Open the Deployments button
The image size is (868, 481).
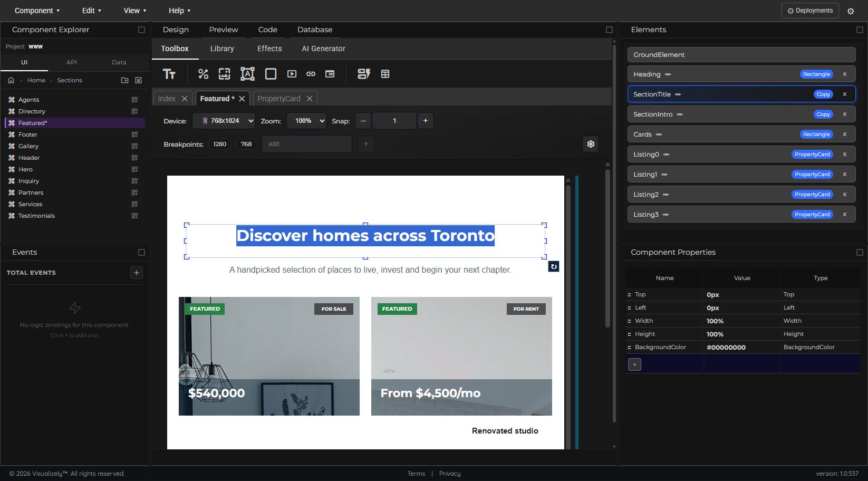(810, 11)
